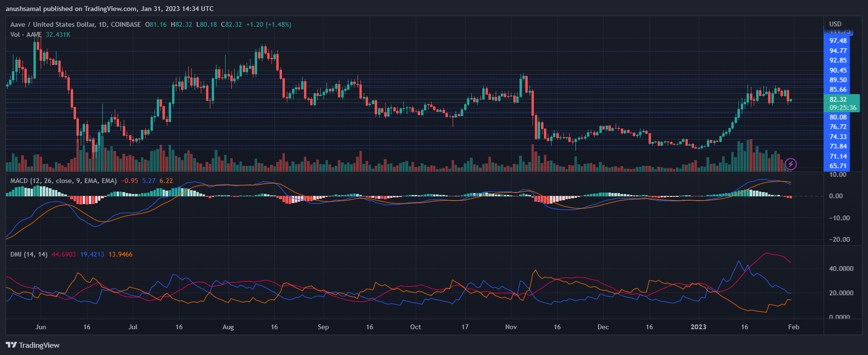Screen dimensions: 868x355
Task: Click the DMI ADX value 44.6903
Action: 64,254
